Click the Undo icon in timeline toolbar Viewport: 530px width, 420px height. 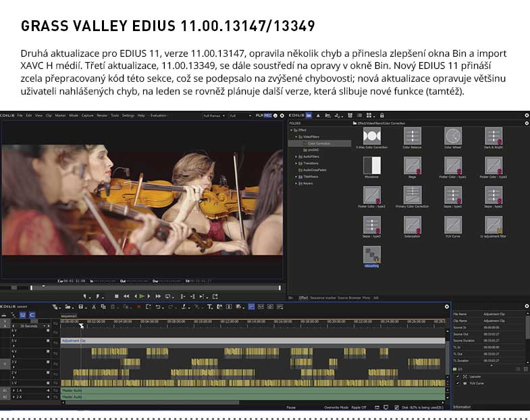point(159,307)
